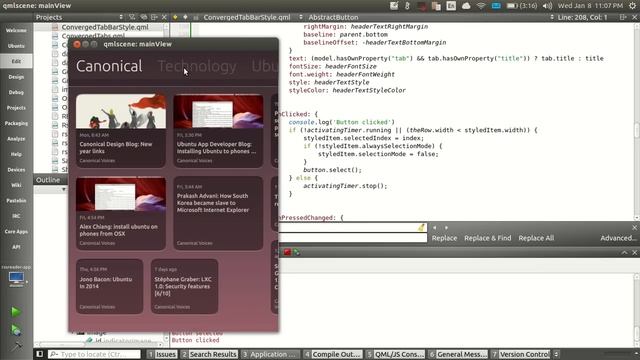Open the output panes list arrows
Screen dimensions: 640x360
(x=556, y=354)
